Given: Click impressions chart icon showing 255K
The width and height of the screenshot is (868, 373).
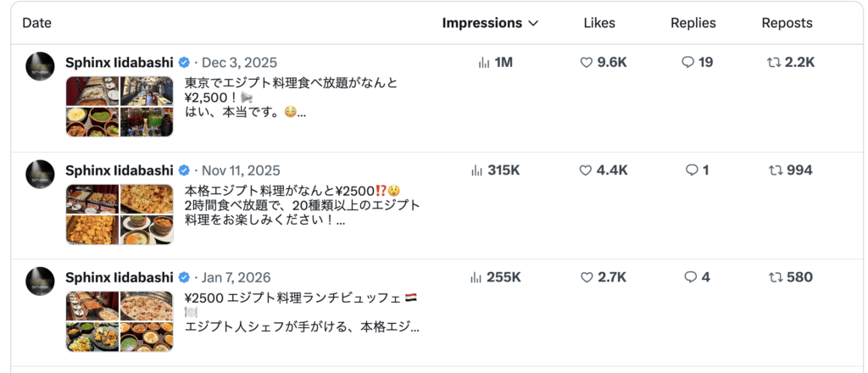Looking at the screenshot, I should click(x=476, y=277).
